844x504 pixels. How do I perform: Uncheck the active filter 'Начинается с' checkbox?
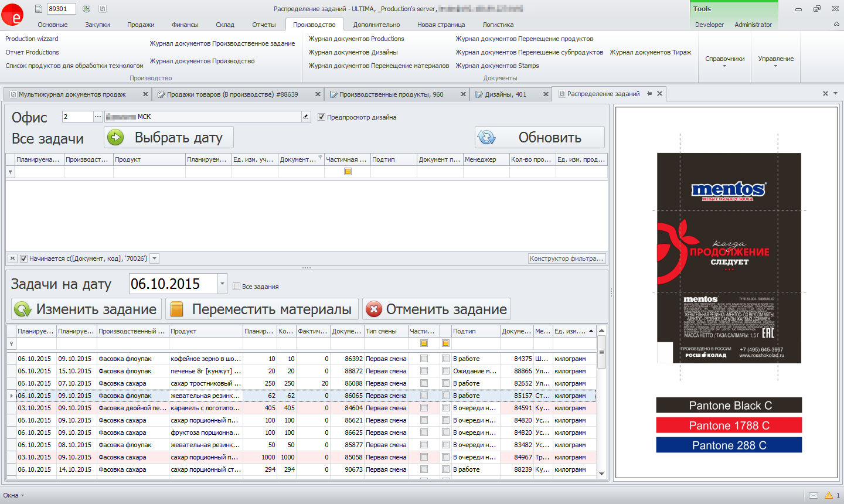(24, 258)
